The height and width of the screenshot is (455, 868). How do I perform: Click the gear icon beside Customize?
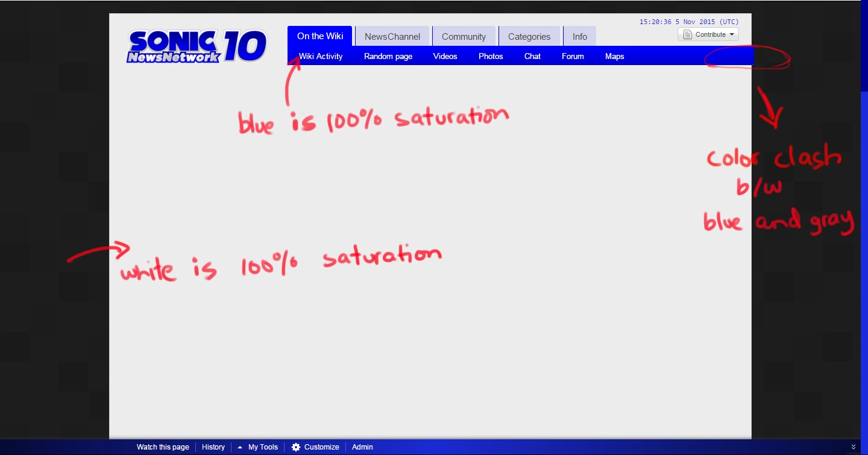[296, 447]
